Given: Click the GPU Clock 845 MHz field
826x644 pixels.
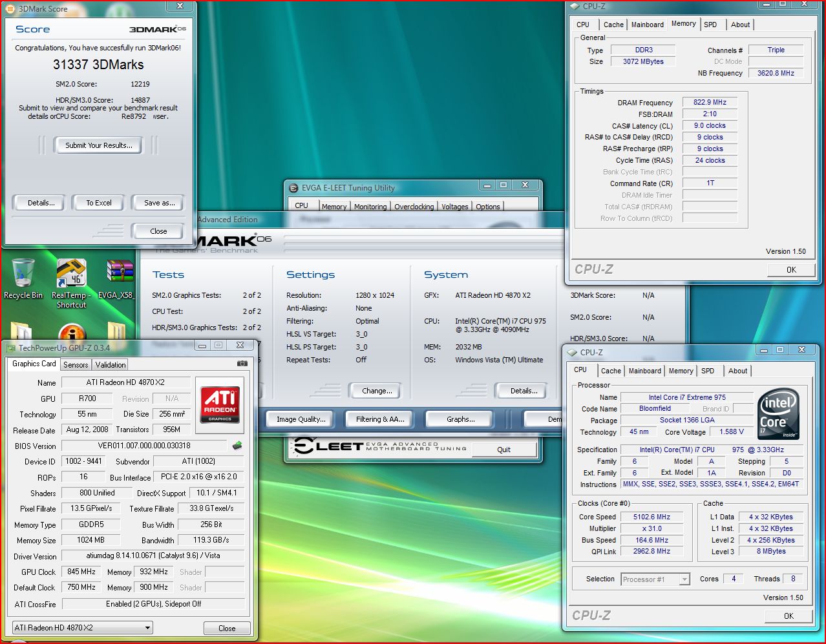Looking at the screenshot, I should tap(81, 572).
